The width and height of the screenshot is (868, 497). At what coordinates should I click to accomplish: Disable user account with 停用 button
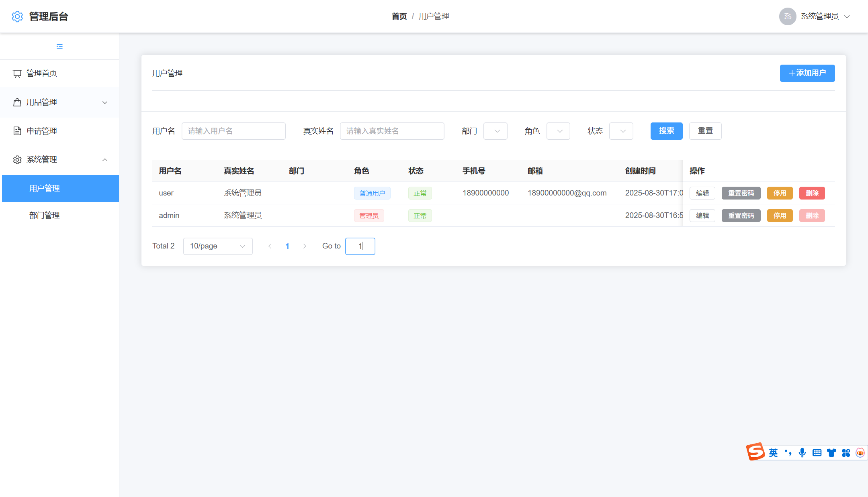tap(779, 193)
